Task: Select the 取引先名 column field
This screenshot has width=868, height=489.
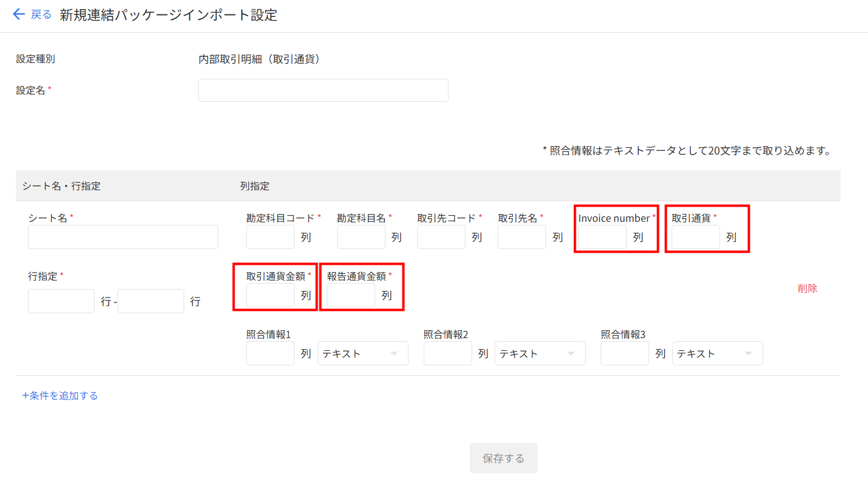Action: pos(522,237)
